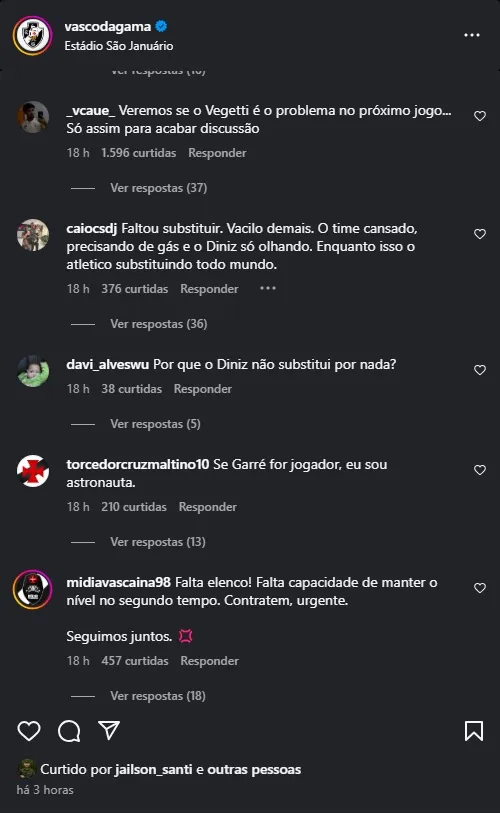
Task: Reply to _vcaue_ comment
Action: point(217,153)
